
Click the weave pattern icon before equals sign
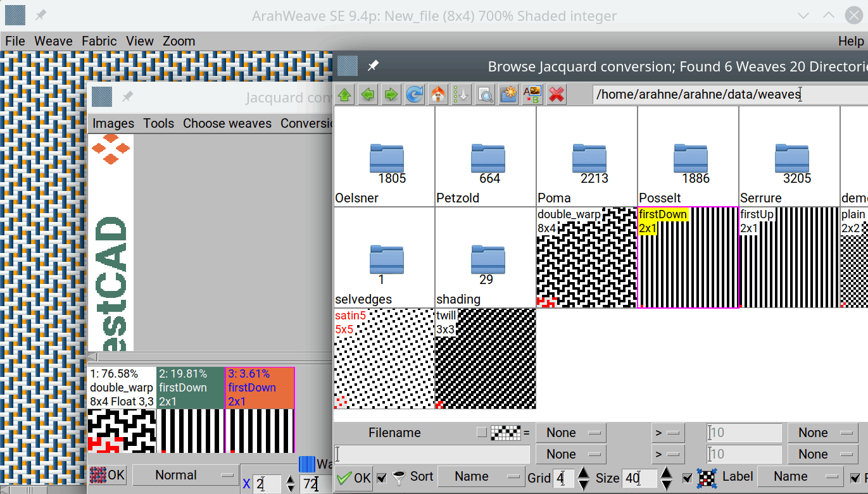(505, 433)
